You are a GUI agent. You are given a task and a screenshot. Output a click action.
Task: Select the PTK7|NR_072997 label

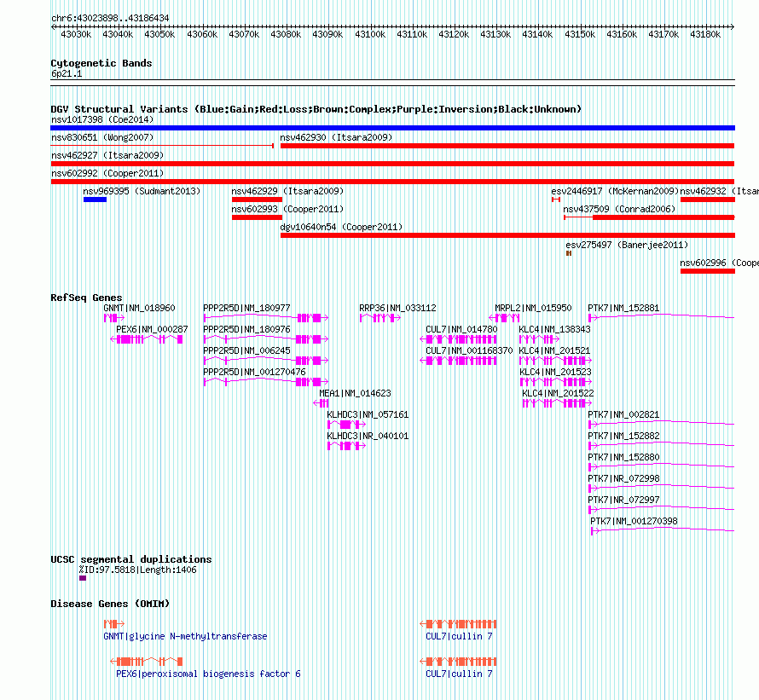click(623, 500)
